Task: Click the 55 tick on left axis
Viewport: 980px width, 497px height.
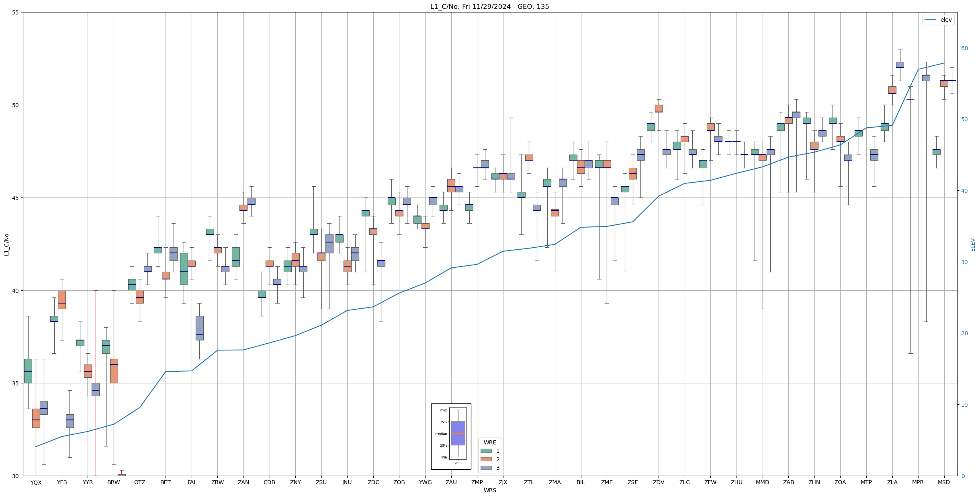Action: [x=15, y=12]
